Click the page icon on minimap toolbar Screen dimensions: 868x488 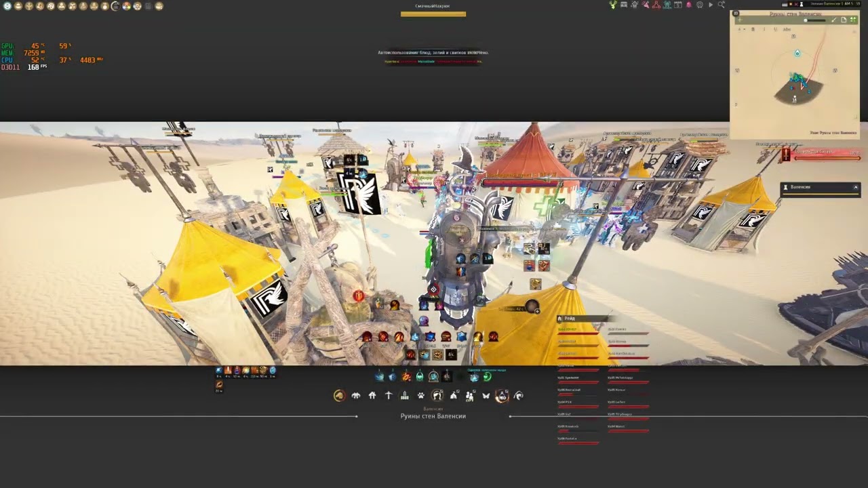pos(843,20)
